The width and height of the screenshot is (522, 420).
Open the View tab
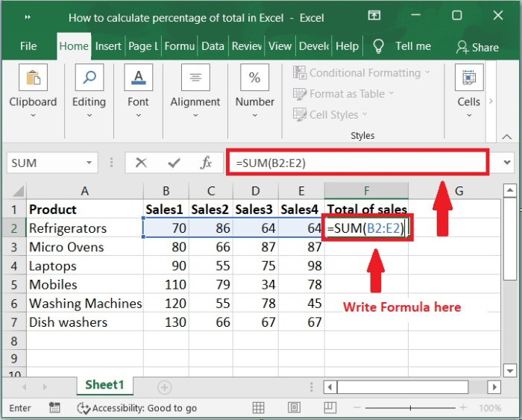(280, 46)
